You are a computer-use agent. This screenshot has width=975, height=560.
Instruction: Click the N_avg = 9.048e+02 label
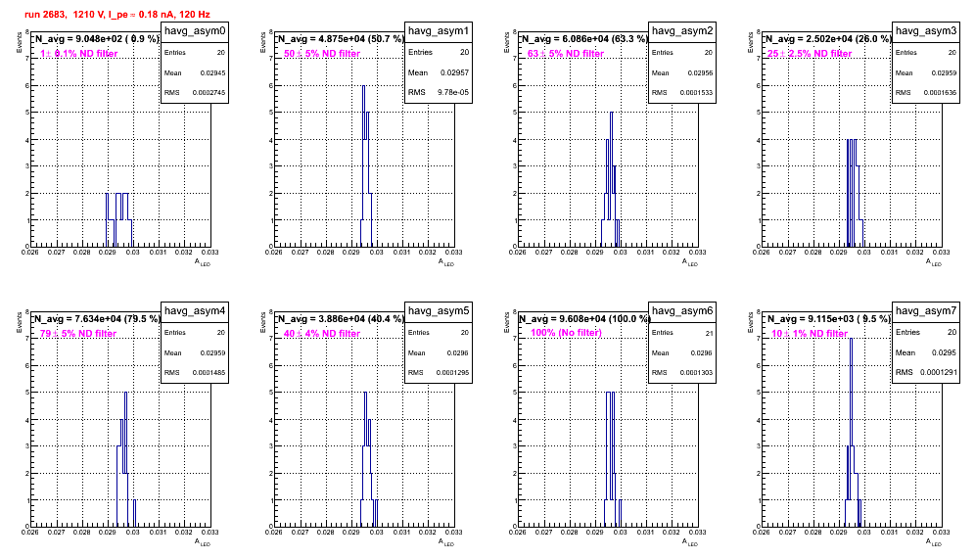pos(97,38)
